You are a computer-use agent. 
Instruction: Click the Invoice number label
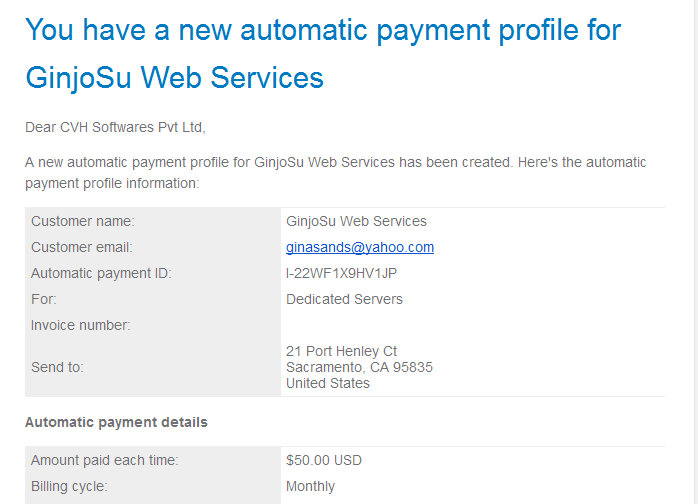coord(81,325)
